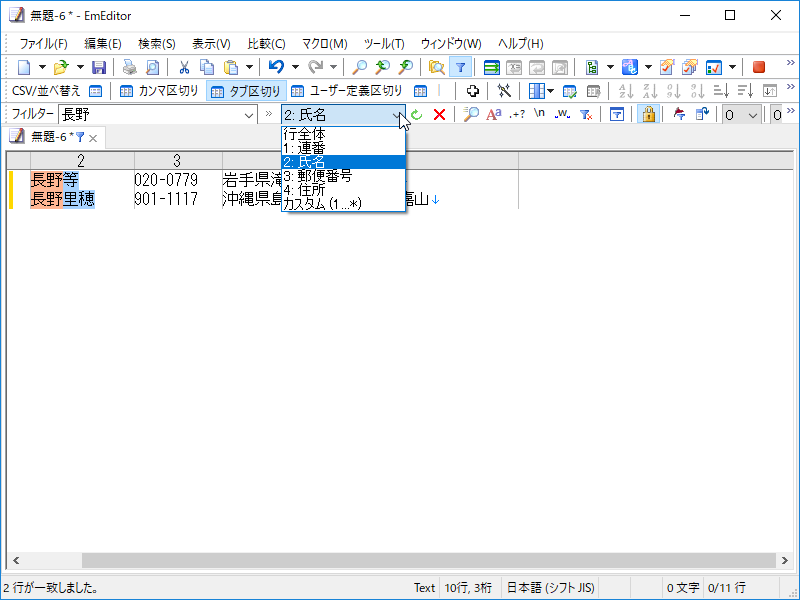Viewport: 800px width, 600px height.
Task: Click the Save floppy disk icon
Action: coord(98,67)
